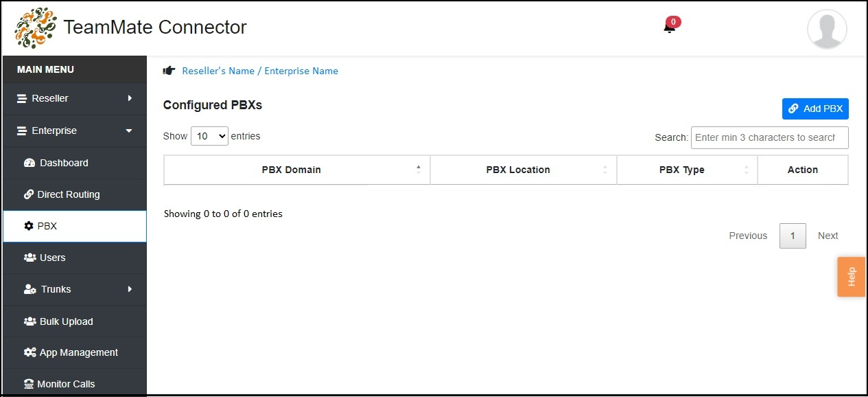868x397 pixels.
Task: Click the Bulk Upload group icon
Action: (30, 321)
